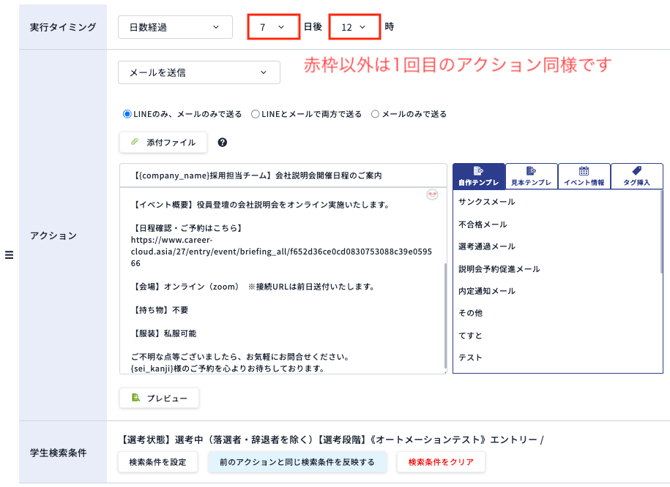Open the メールを送信 action dropdown
670x487 pixels.
point(199,72)
